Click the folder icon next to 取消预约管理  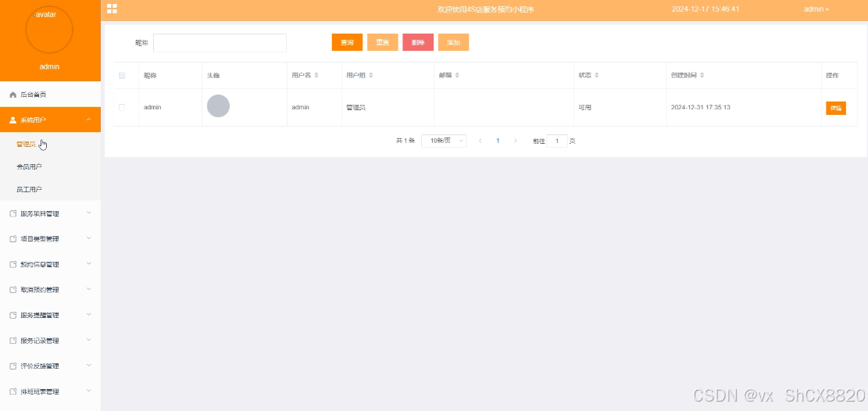tap(13, 290)
